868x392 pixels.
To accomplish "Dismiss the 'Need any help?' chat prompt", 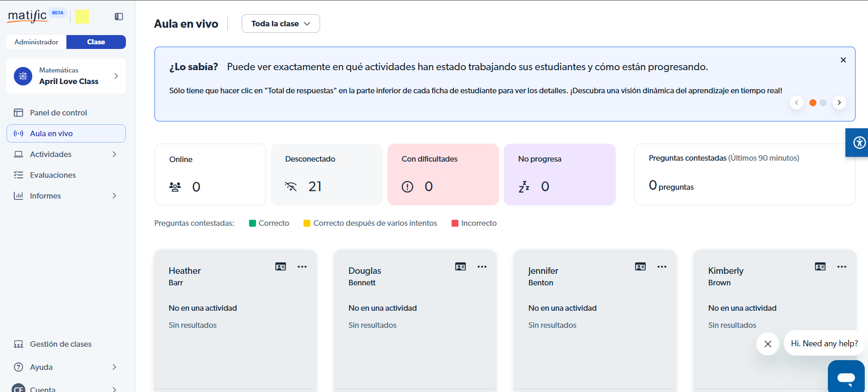I will coord(767,344).
